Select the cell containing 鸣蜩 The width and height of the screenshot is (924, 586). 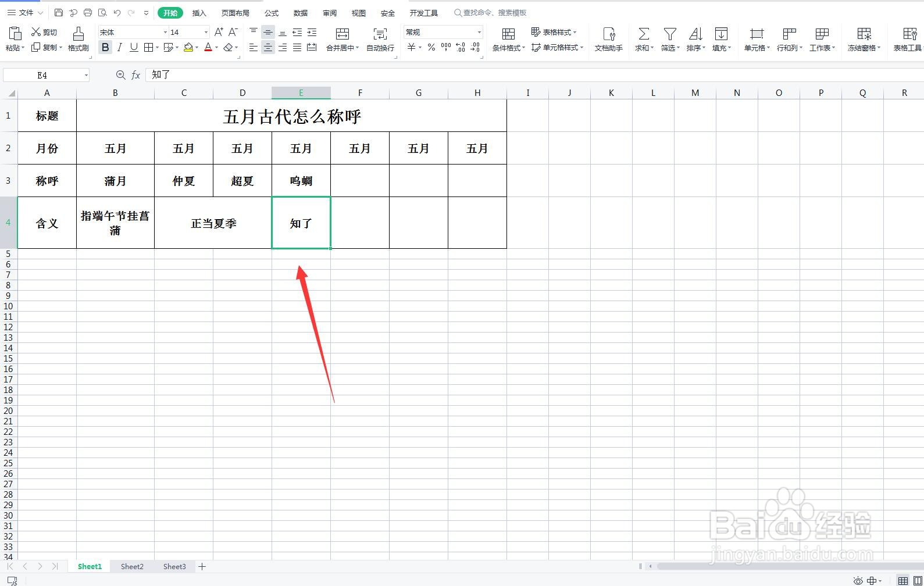301,181
